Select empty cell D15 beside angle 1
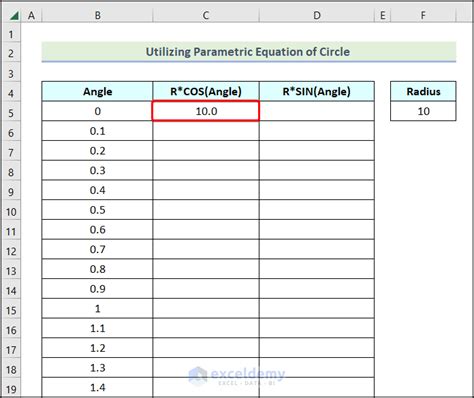This screenshot has height=398, width=474. (317, 309)
